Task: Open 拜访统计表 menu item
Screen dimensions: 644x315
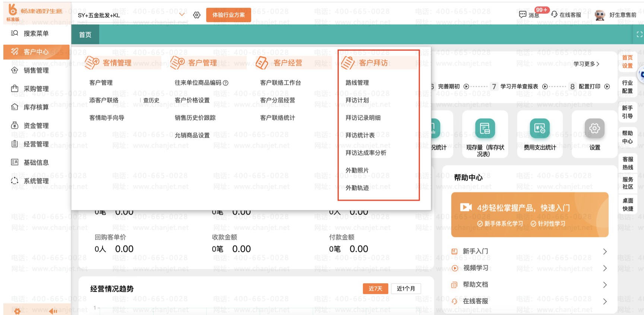Action: pyautogui.click(x=360, y=135)
